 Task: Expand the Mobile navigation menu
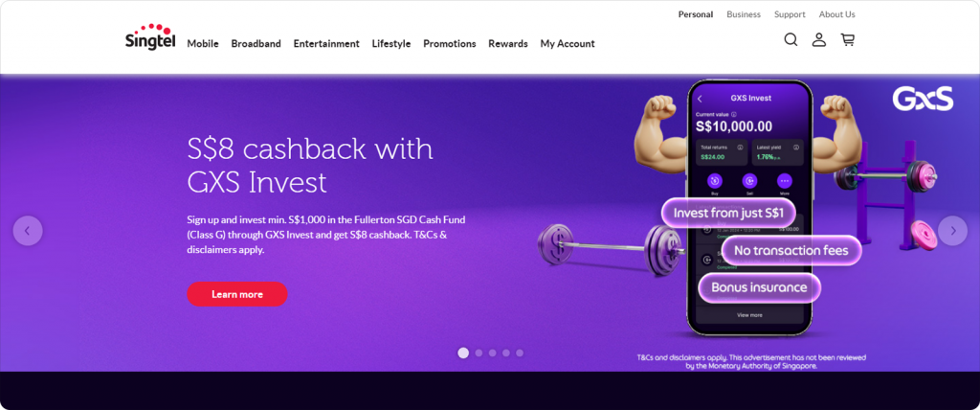point(203,44)
